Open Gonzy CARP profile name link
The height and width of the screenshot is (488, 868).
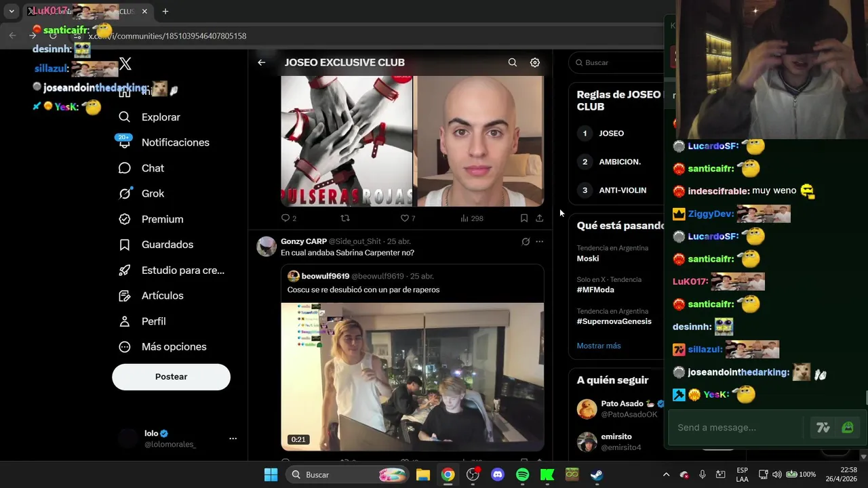[304, 241]
